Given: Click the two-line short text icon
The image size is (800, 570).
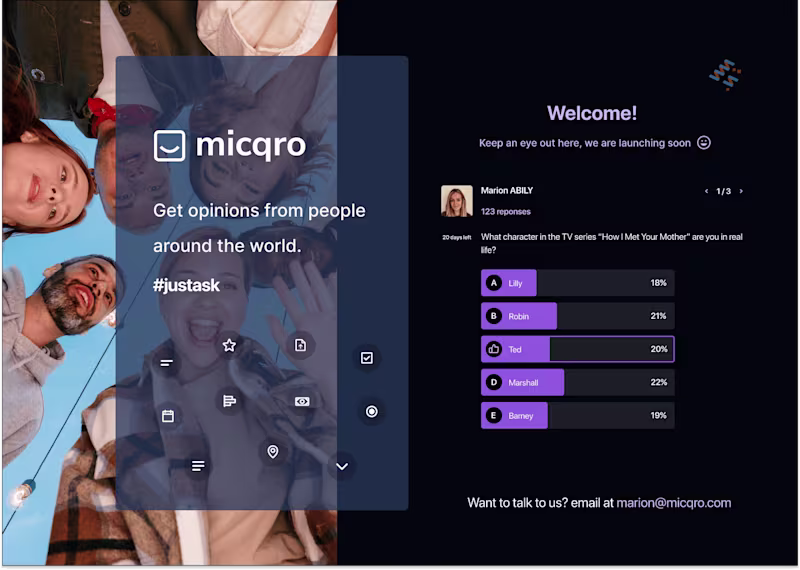Looking at the screenshot, I should [x=166, y=363].
